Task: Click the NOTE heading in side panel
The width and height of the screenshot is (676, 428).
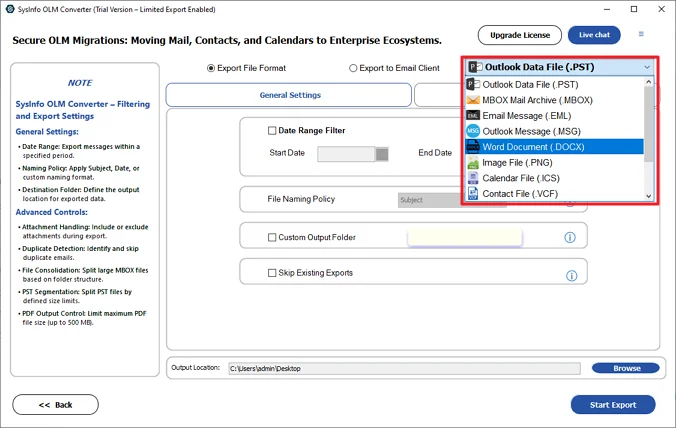Action: point(80,83)
